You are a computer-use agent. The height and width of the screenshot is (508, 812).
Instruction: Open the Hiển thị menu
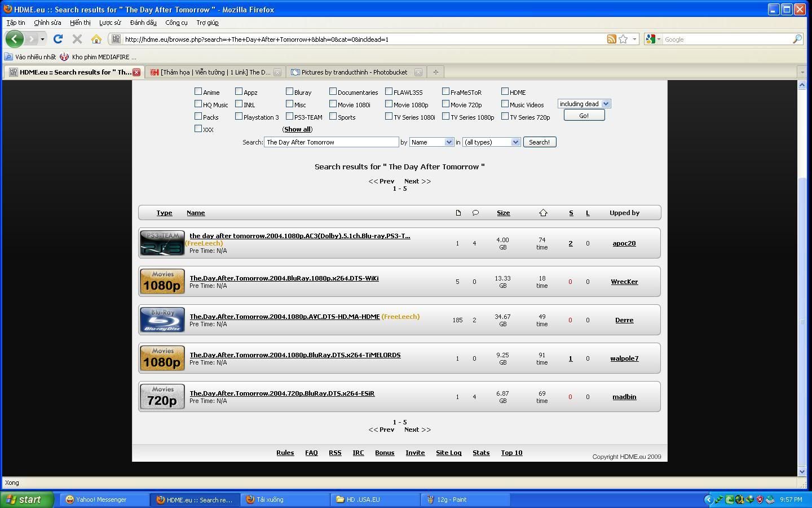point(80,23)
